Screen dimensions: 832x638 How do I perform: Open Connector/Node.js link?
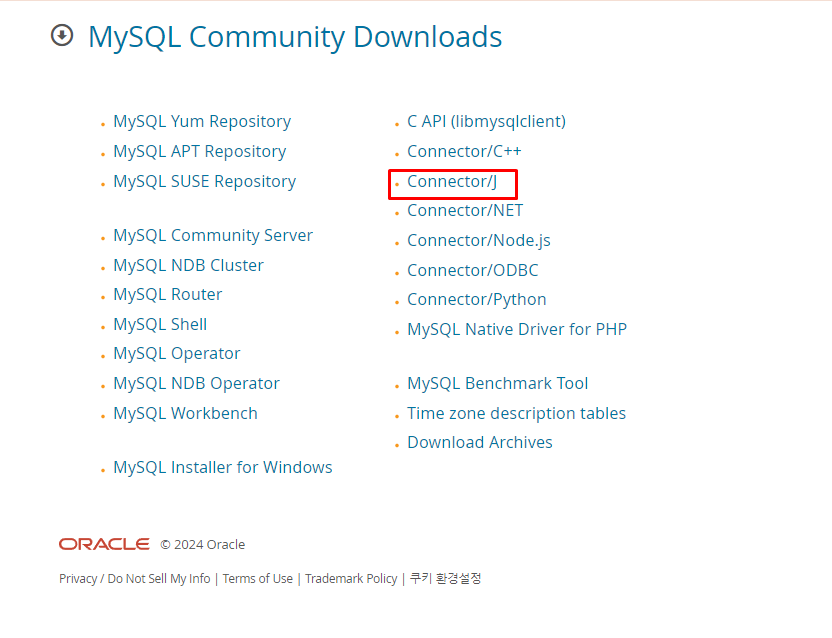[479, 241]
